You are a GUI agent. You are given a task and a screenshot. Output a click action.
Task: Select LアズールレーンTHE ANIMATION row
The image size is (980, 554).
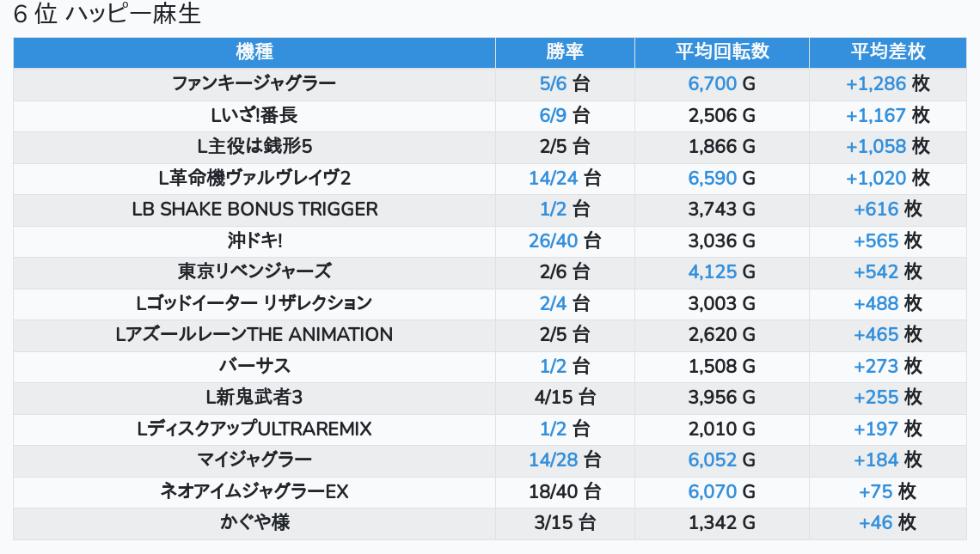coord(254,335)
